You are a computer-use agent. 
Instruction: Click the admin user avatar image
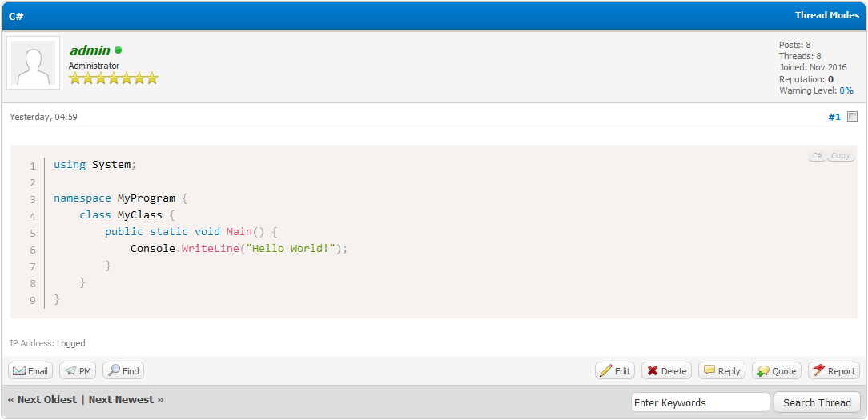pyautogui.click(x=33, y=63)
